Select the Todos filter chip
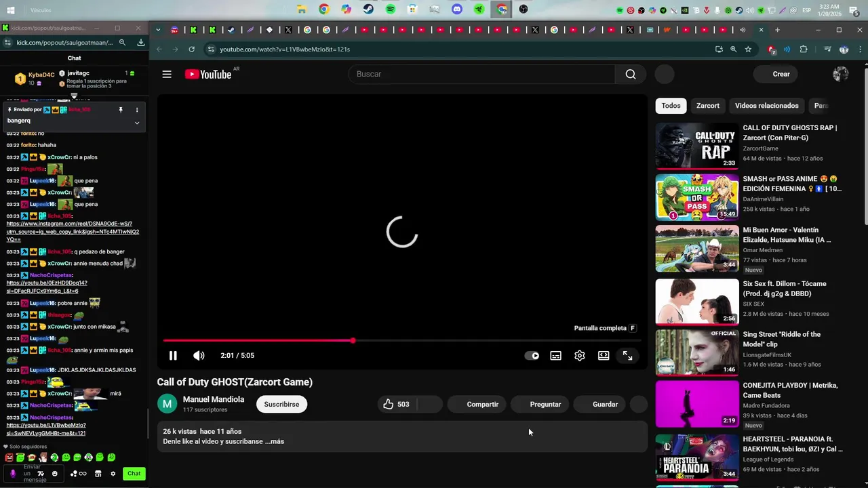 [x=671, y=106]
